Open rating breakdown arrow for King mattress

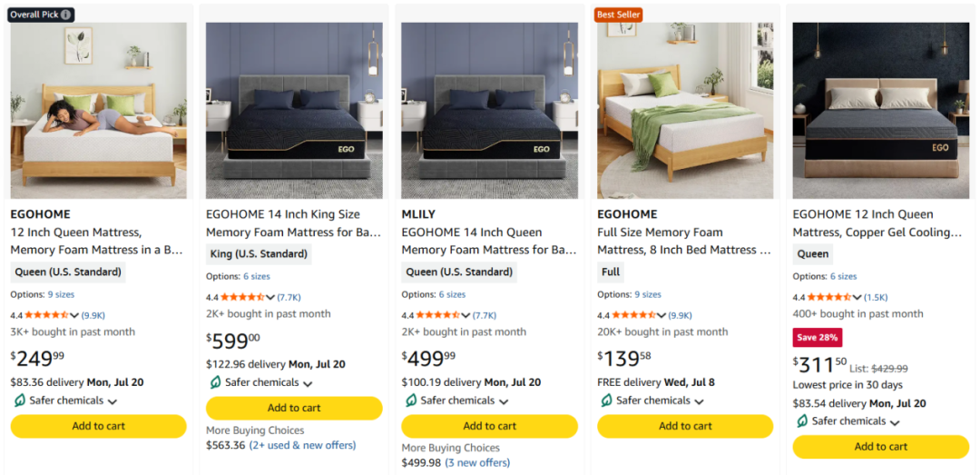[270, 297]
